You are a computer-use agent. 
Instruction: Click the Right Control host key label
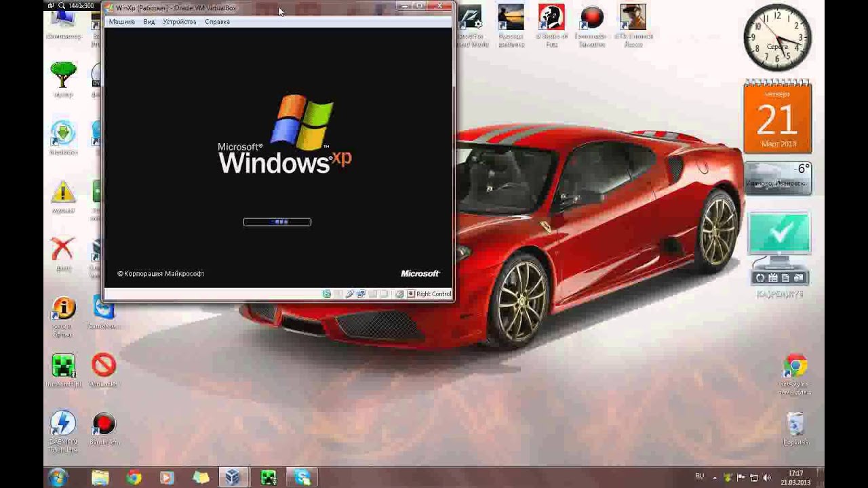point(433,294)
